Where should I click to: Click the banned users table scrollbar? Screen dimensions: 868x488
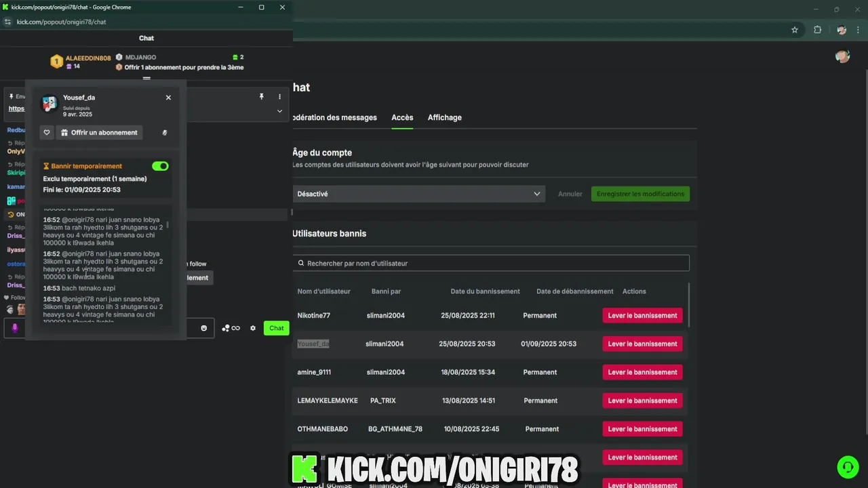pos(689,305)
